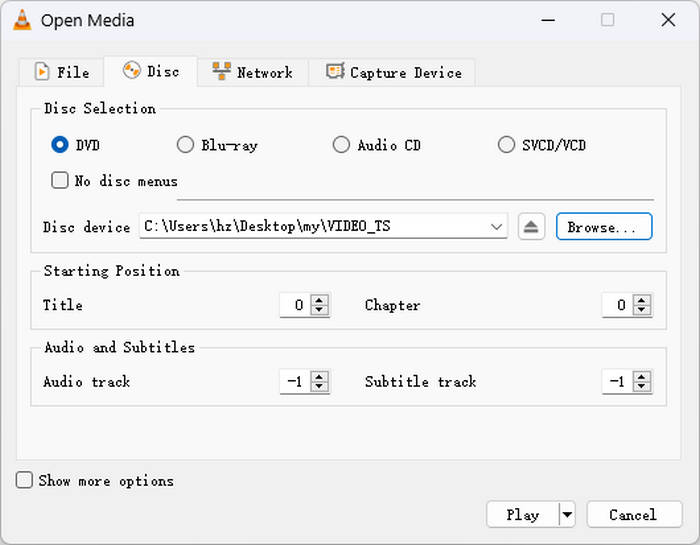Click the Chapter number field

pos(617,305)
